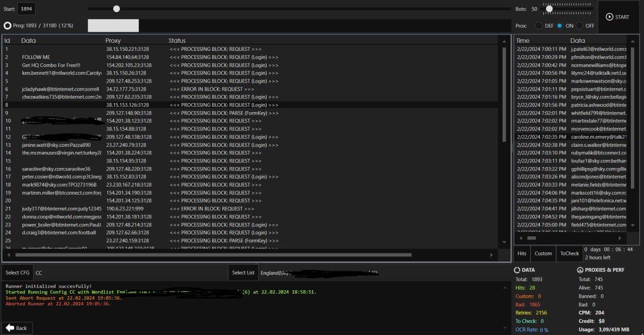Image resolution: width=644 pixels, height=335 pixels.
Task: Click the Data column header in hits panel
Action: click(578, 41)
